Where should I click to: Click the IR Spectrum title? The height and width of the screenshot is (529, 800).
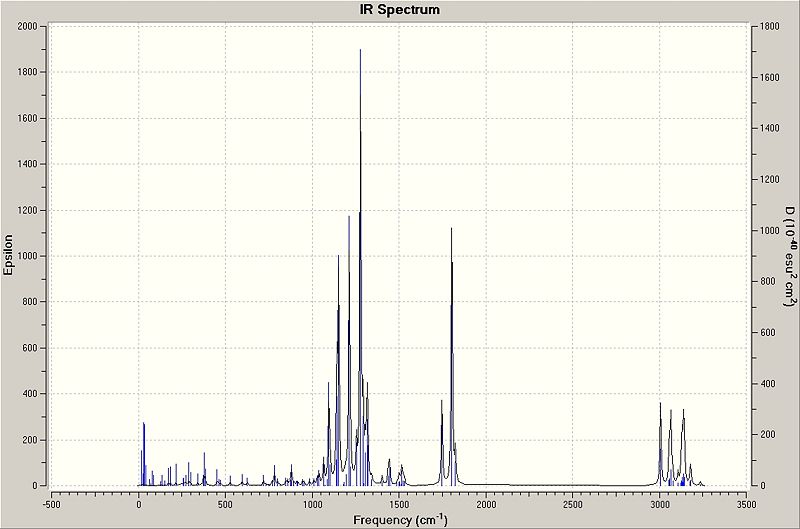coord(399,10)
